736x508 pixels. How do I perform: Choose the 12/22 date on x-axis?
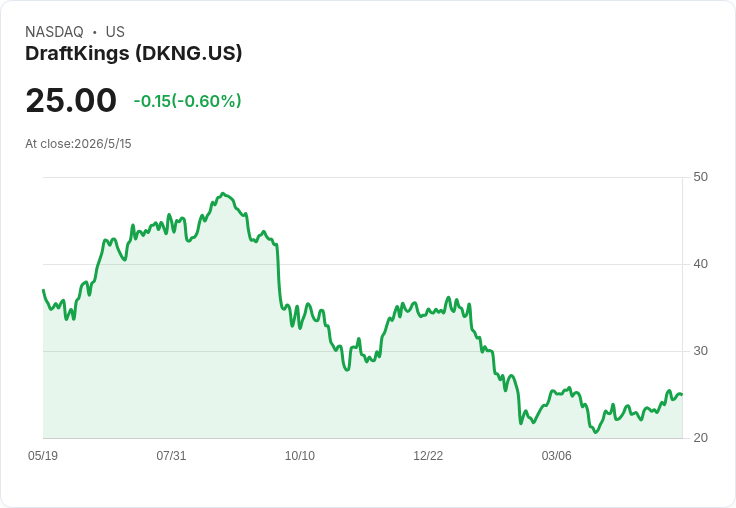428,456
